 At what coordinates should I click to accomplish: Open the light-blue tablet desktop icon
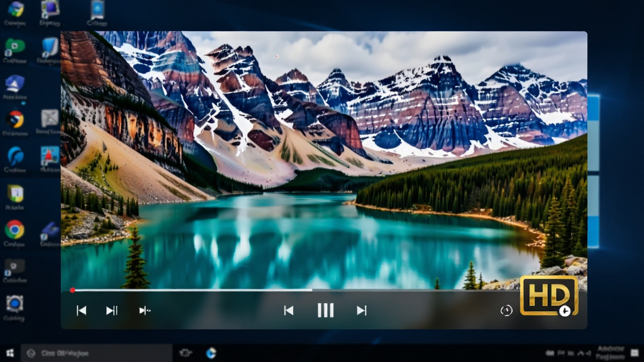point(97,9)
